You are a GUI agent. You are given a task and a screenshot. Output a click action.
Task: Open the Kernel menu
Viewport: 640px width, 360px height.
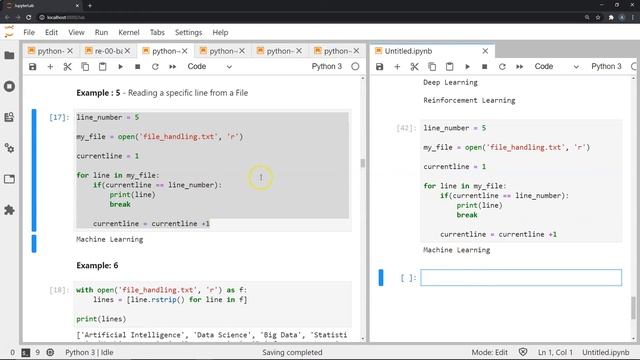tap(129, 32)
